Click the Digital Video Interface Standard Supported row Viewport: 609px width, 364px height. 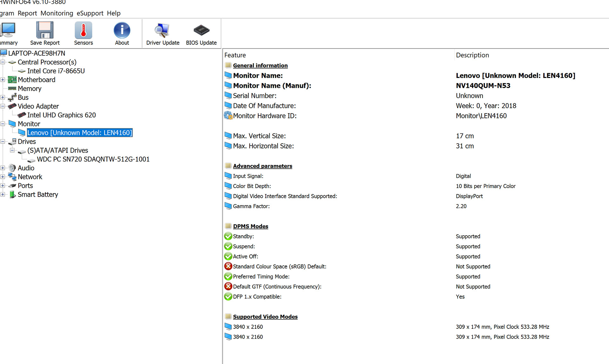(416, 196)
